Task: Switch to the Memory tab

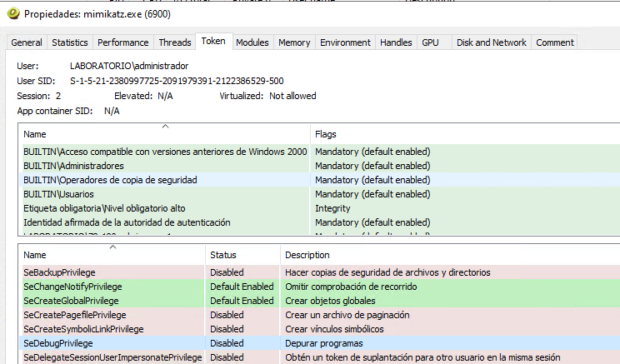Action: (x=294, y=42)
